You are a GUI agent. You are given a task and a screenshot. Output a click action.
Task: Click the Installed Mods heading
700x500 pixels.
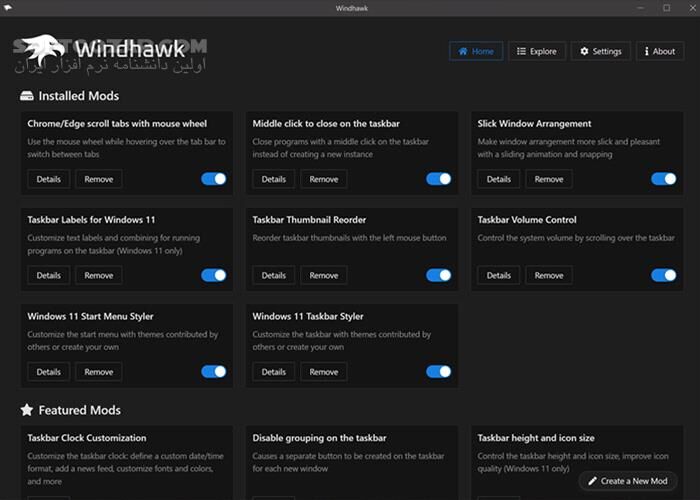coord(79,96)
